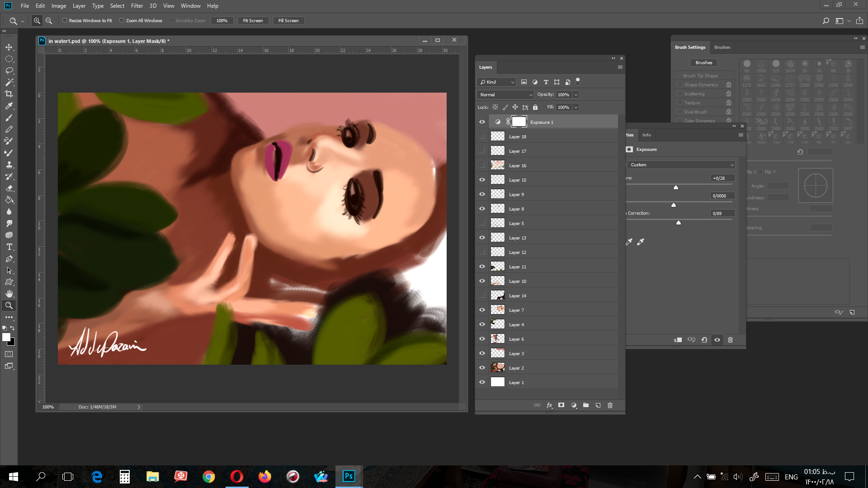Viewport: 868px width, 488px height.
Task: Show Layer 14 visibility
Action: coord(482,296)
